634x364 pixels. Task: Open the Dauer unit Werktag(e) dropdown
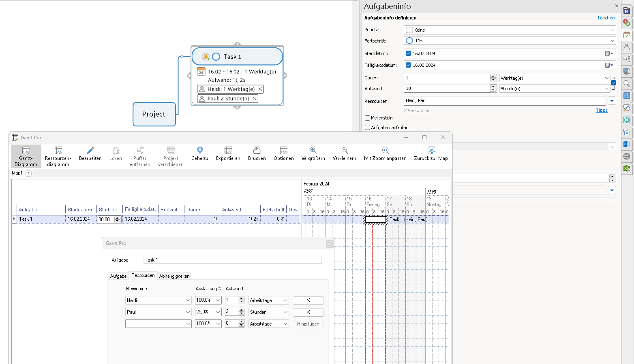tap(607, 78)
